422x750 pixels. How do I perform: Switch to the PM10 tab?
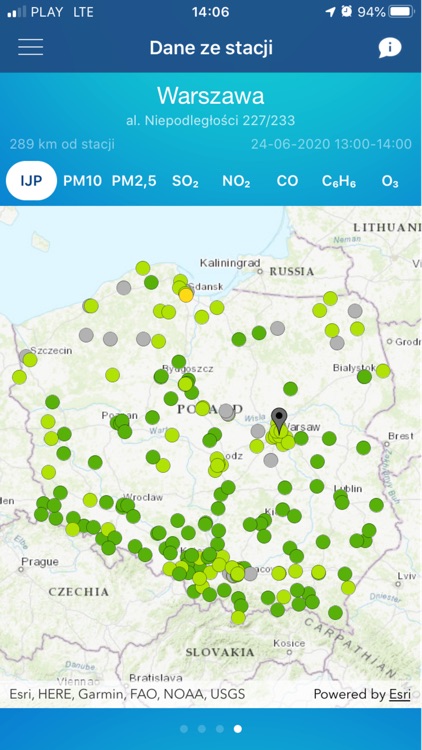pyautogui.click(x=83, y=181)
